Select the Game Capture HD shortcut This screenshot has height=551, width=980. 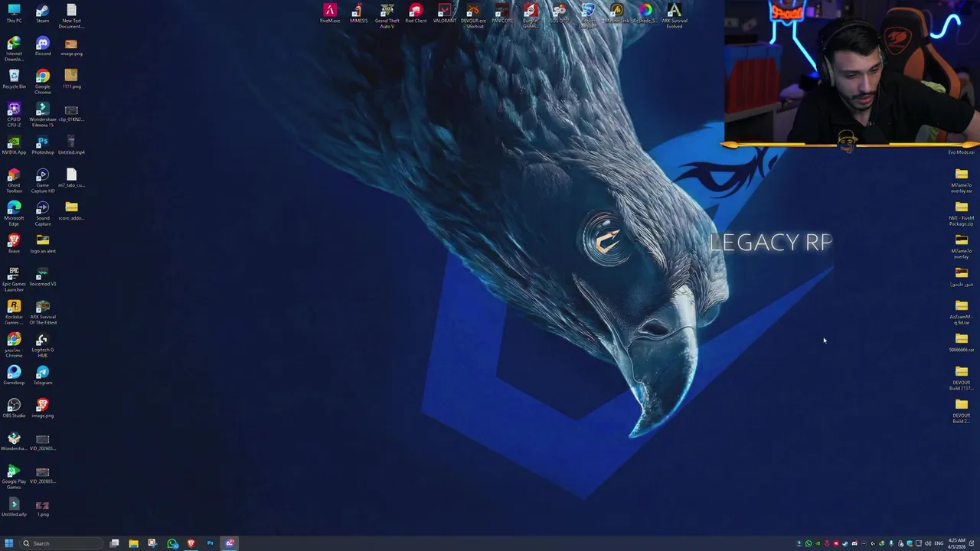pos(42,181)
